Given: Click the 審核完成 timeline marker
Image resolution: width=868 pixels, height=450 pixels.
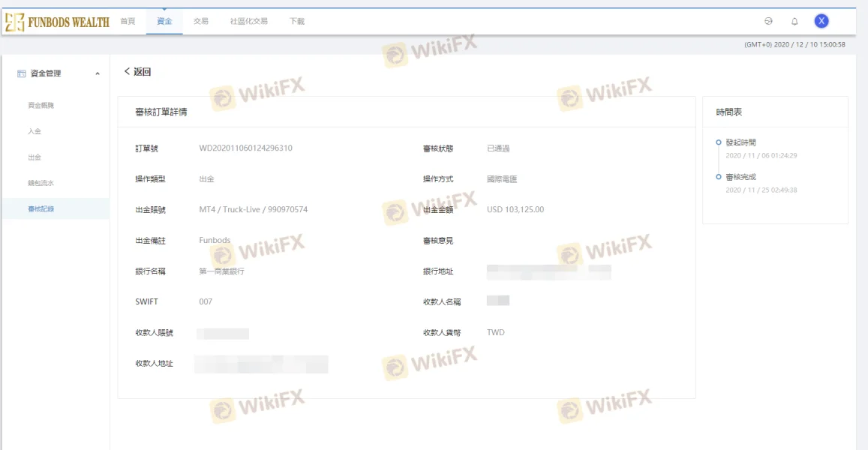Looking at the screenshot, I should pyautogui.click(x=719, y=176).
